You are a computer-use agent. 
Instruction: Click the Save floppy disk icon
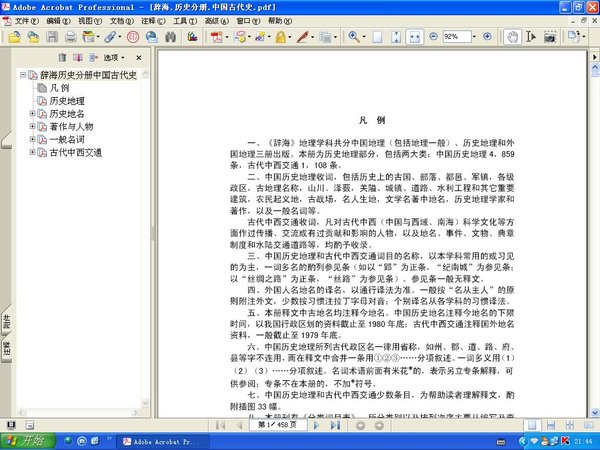pos(51,37)
